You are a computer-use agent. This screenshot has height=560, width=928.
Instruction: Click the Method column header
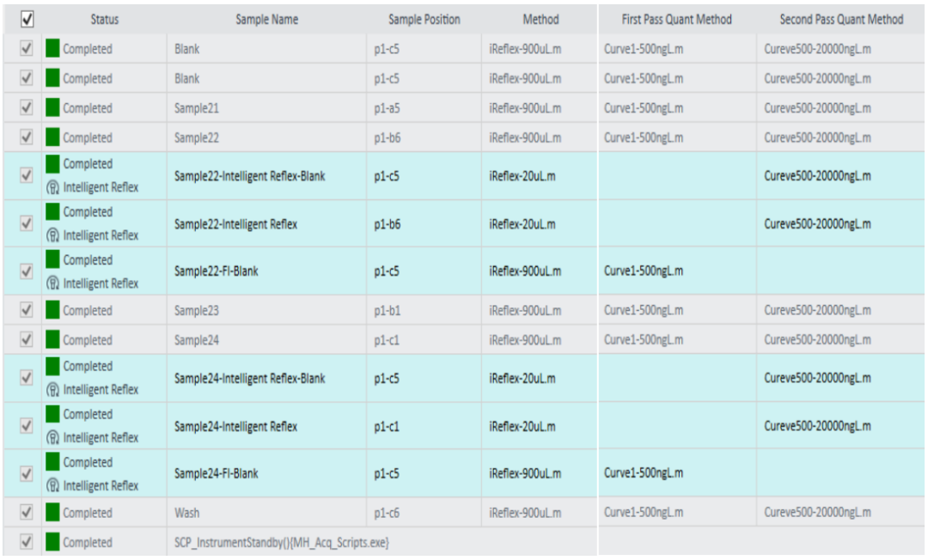(x=540, y=20)
